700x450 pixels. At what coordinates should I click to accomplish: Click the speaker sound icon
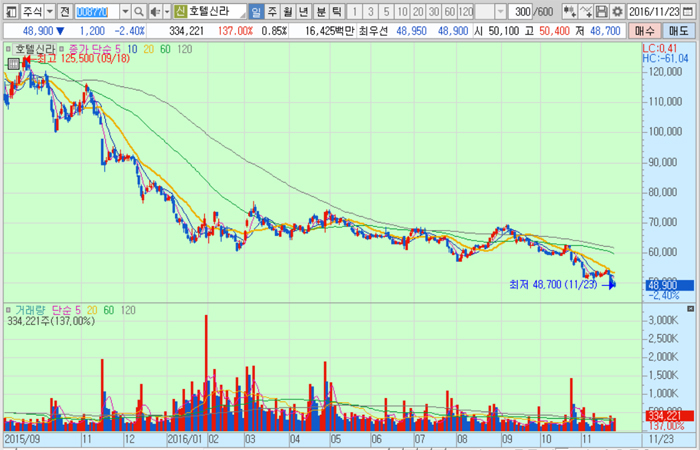point(155,12)
